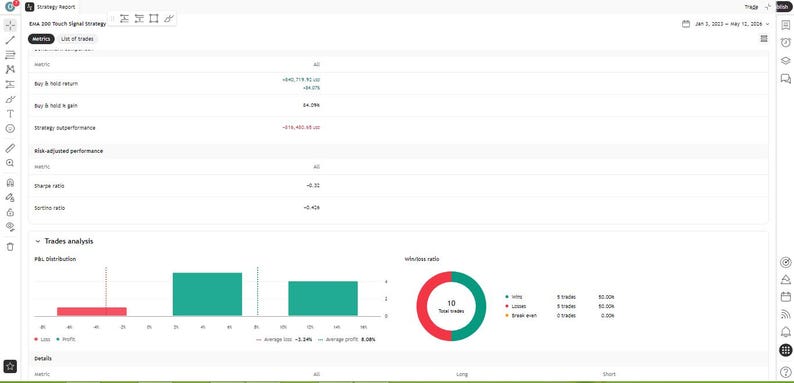Click the Trade button in top bar
This screenshot has height=383, width=794.
point(751,7)
